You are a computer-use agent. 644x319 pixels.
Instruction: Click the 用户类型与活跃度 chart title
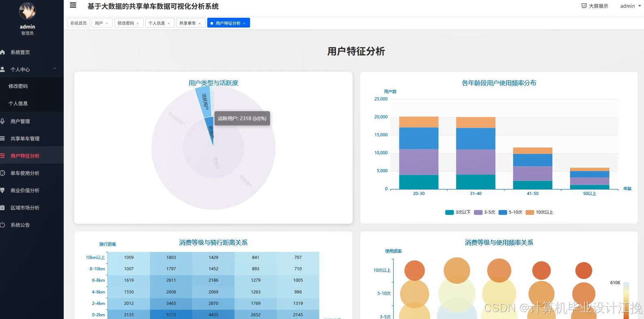[213, 83]
